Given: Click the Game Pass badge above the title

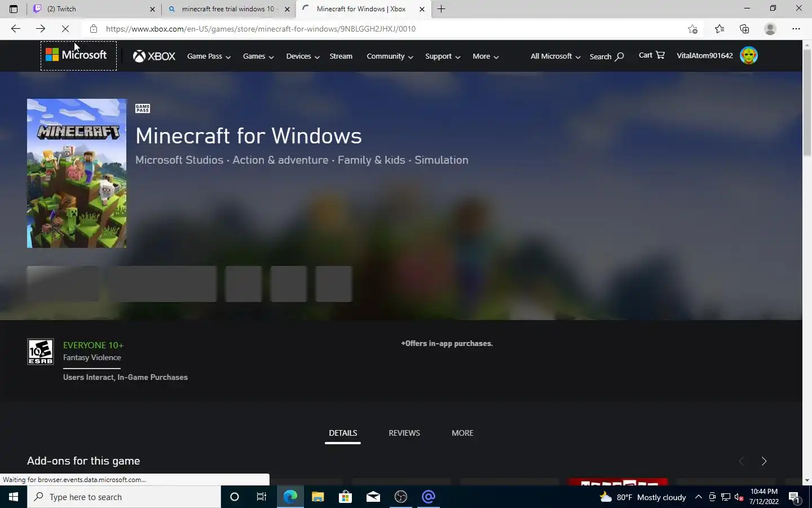Looking at the screenshot, I should tap(143, 108).
